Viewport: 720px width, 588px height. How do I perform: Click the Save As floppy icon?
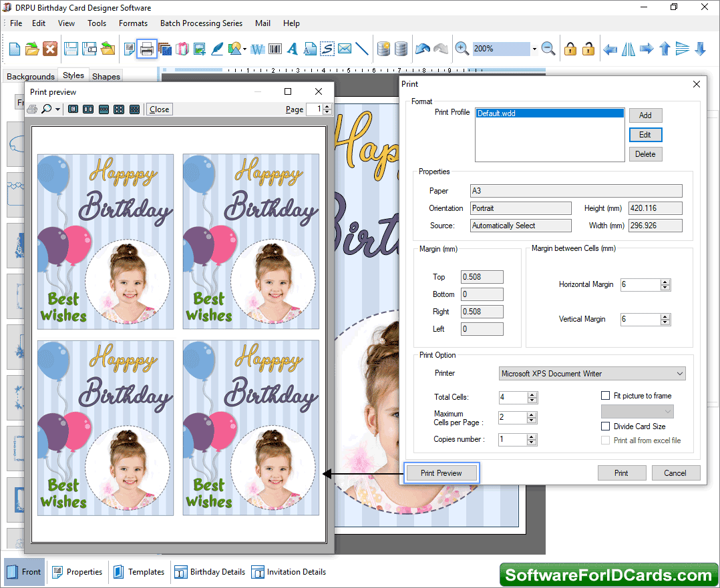click(x=89, y=49)
